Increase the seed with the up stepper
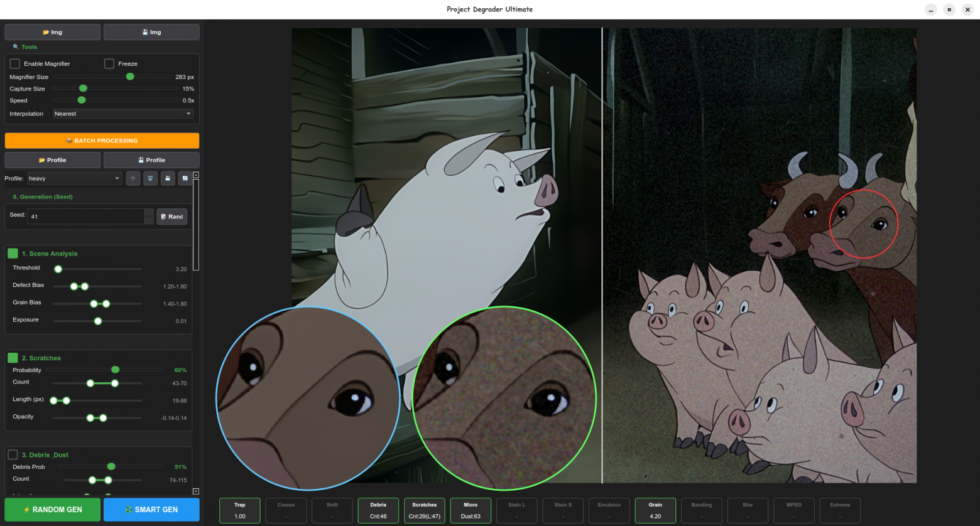 [x=149, y=213]
